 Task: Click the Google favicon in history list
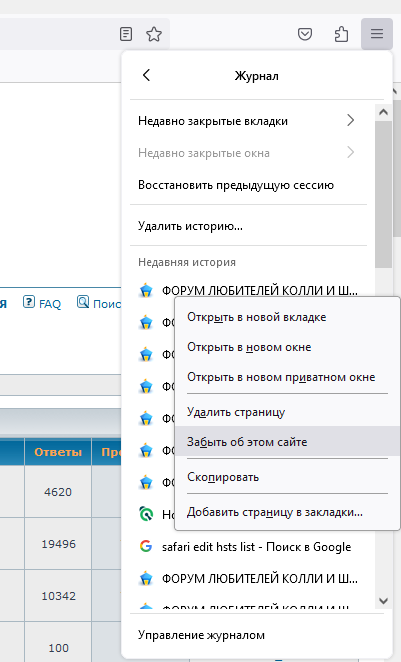tap(146, 546)
